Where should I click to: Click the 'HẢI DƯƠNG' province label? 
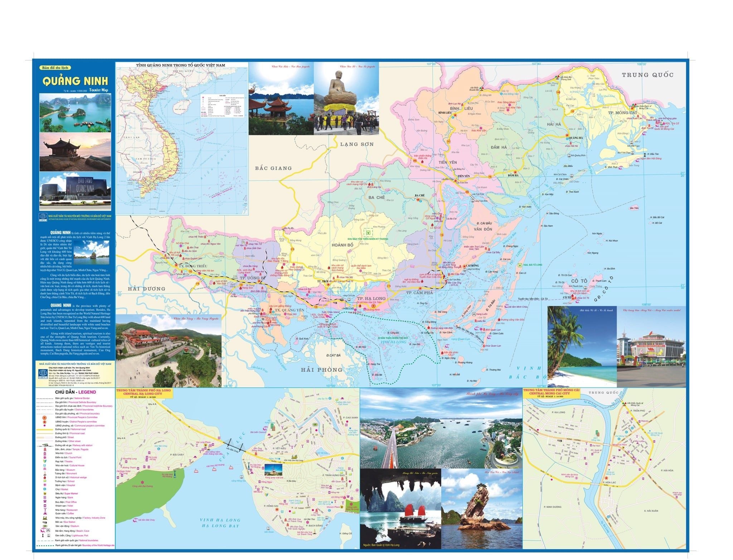coord(147,288)
